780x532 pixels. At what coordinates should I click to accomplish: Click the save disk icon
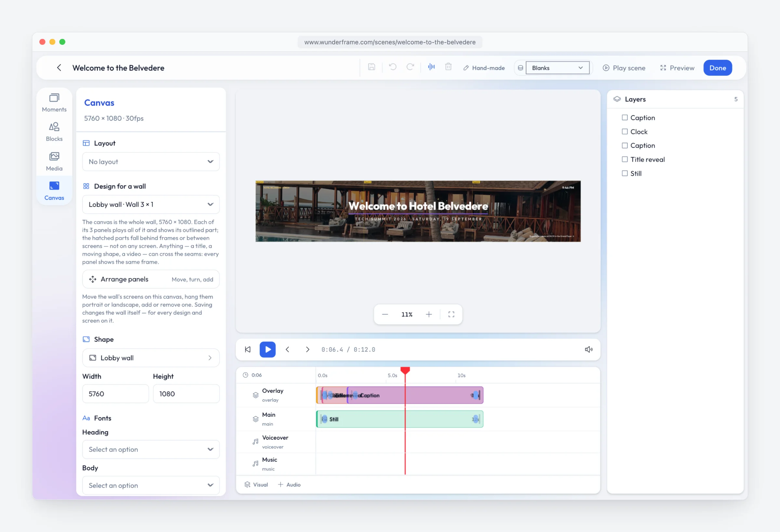[x=371, y=67]
